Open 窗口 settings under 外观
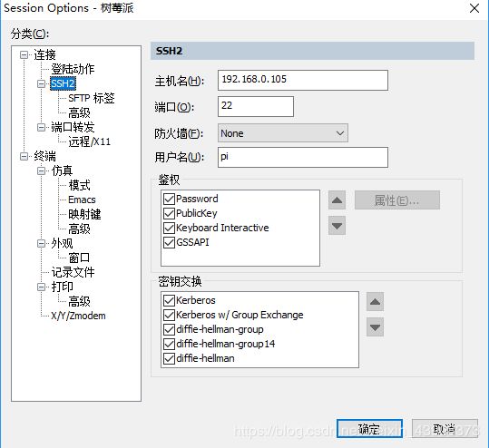The width and height of the screenshot is (489, 448). click(79, 258)
